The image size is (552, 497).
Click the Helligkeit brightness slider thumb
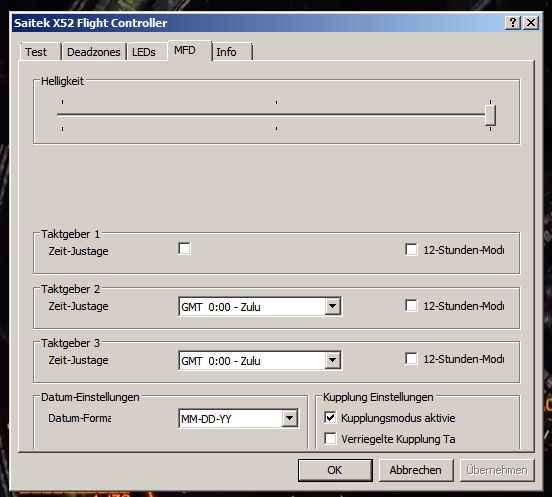(x=490, y=115)
